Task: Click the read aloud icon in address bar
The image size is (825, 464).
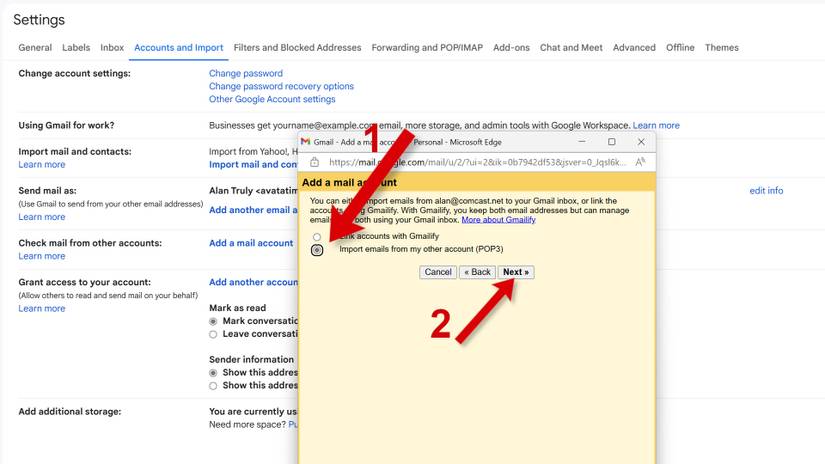Action: pos(640,161)
